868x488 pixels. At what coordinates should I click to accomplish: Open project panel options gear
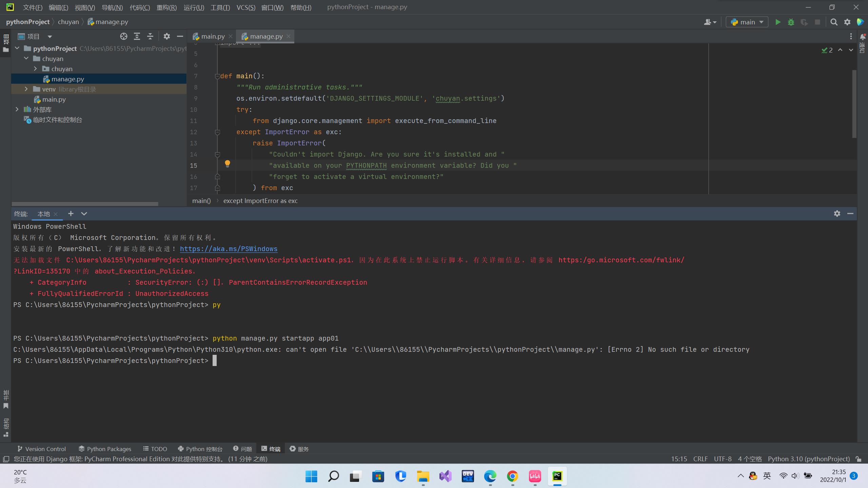click(166, 36)
